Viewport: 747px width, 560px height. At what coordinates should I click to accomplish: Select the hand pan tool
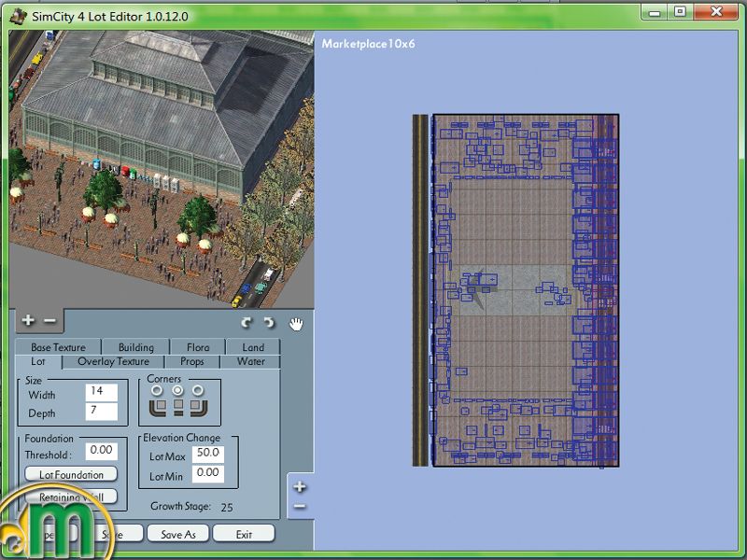point(296,324)
